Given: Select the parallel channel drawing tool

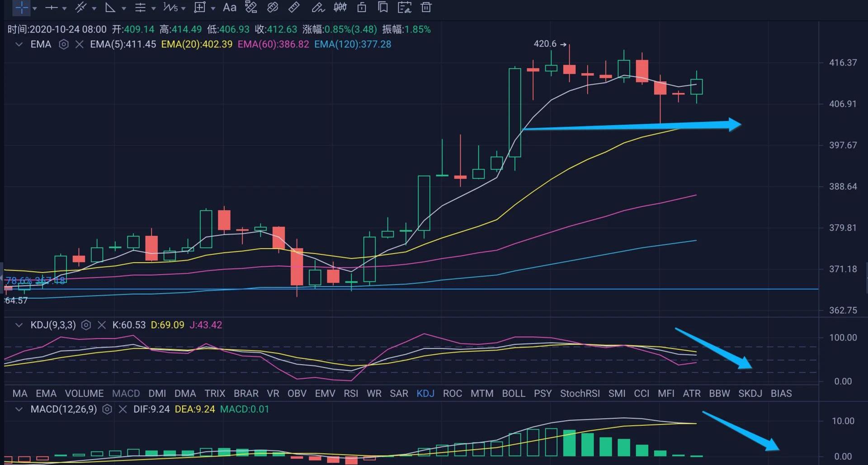Looking at the screenshot, I should tap(80, 8).
